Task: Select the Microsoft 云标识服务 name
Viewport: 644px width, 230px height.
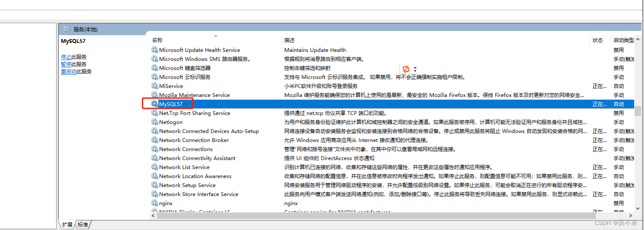Action: coord(185,77)
